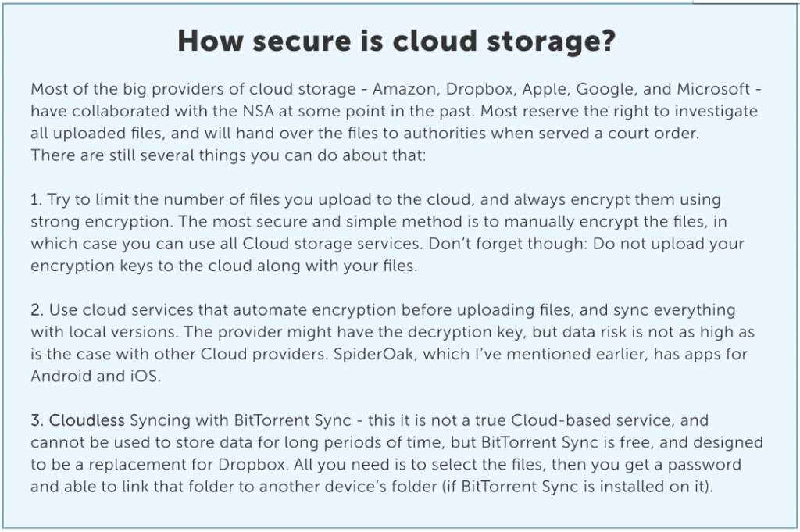Click the bold word "Cloudless"

point(87,421)
